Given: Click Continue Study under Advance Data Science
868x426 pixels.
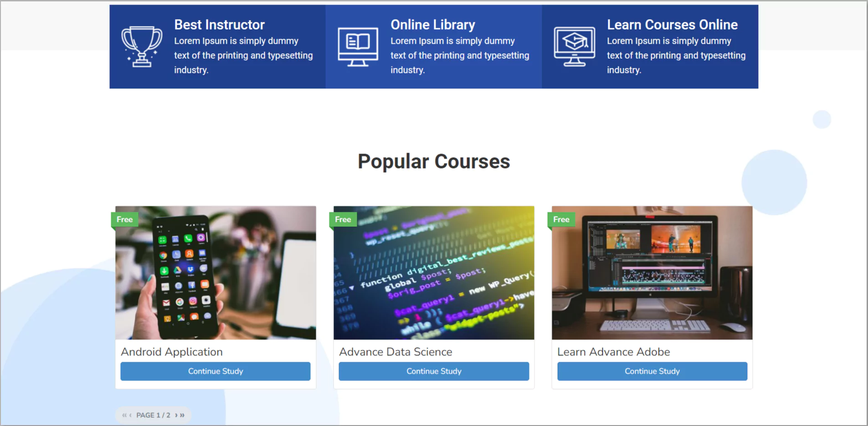Looking at the screenshot, I should point(434,371).
